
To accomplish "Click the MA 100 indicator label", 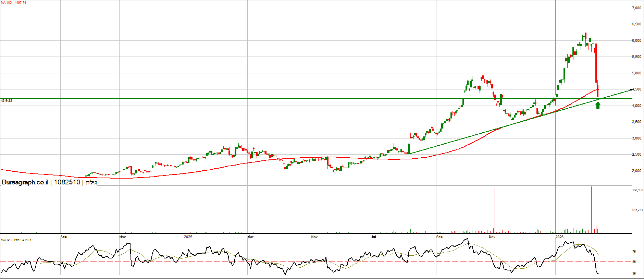I will tap(14, 3).
